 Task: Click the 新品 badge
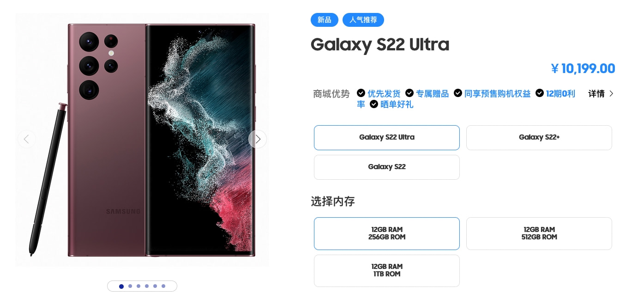click(325, 20)
